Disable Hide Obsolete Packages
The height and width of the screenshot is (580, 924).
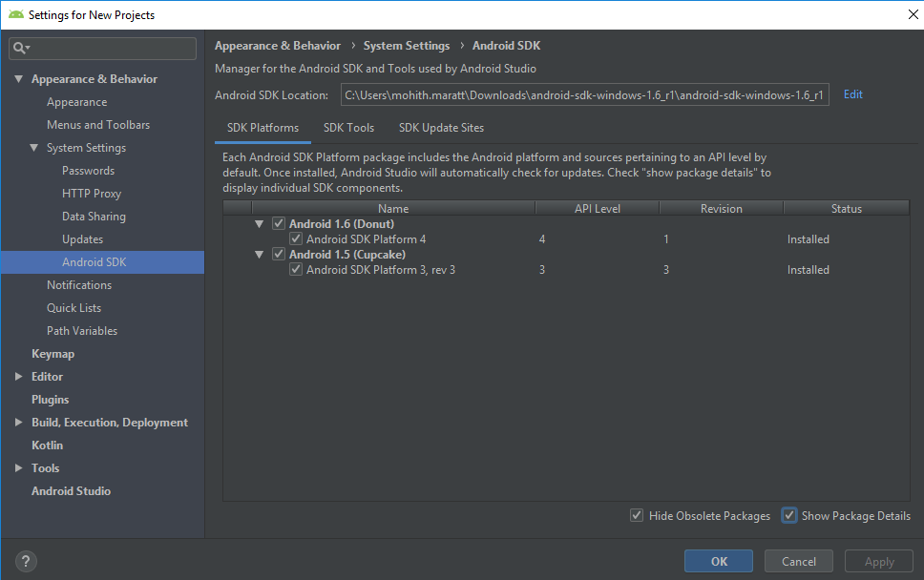pyautogui.click(x=636, y=515)
